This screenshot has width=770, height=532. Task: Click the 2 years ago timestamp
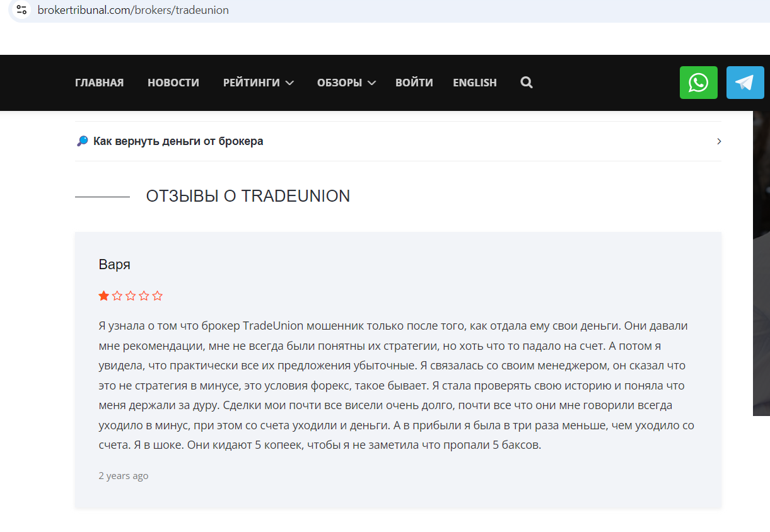(x=124, y=475)
